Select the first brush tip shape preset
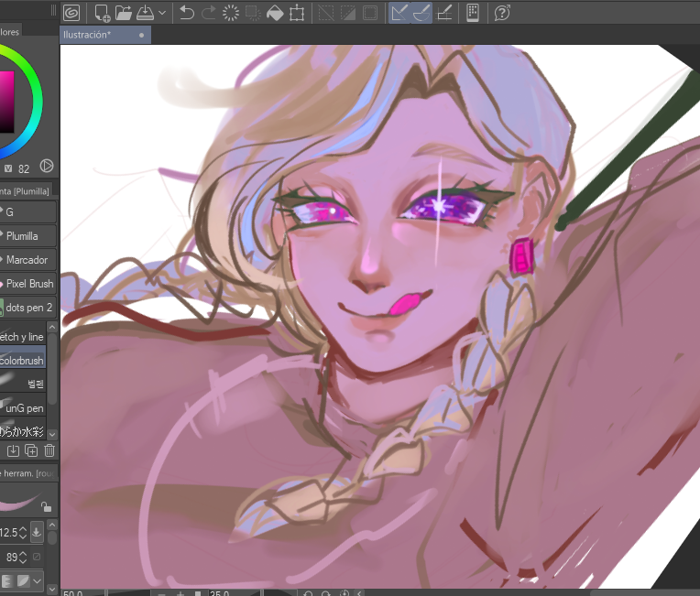This screenshot has width=700, height=596. pyautogui.click(x=6, y=581)
